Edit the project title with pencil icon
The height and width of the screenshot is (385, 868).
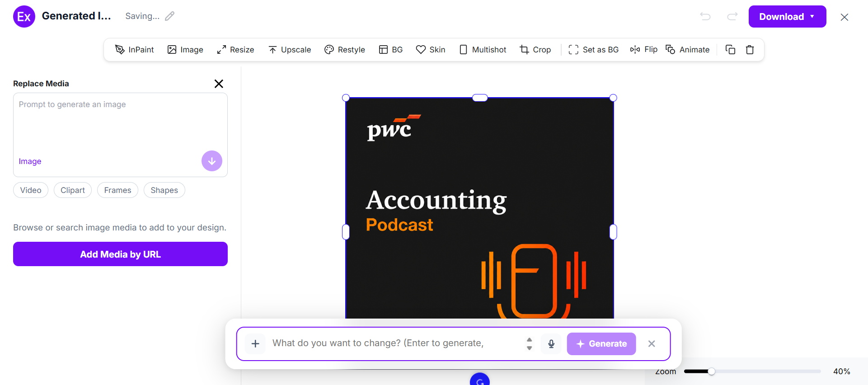[x=169, y=16]
